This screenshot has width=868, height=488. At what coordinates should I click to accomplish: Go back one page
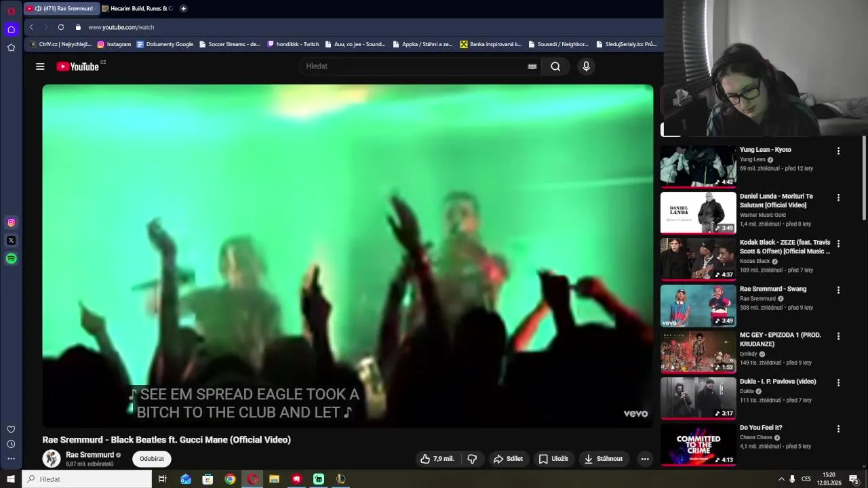click(31, 27)
